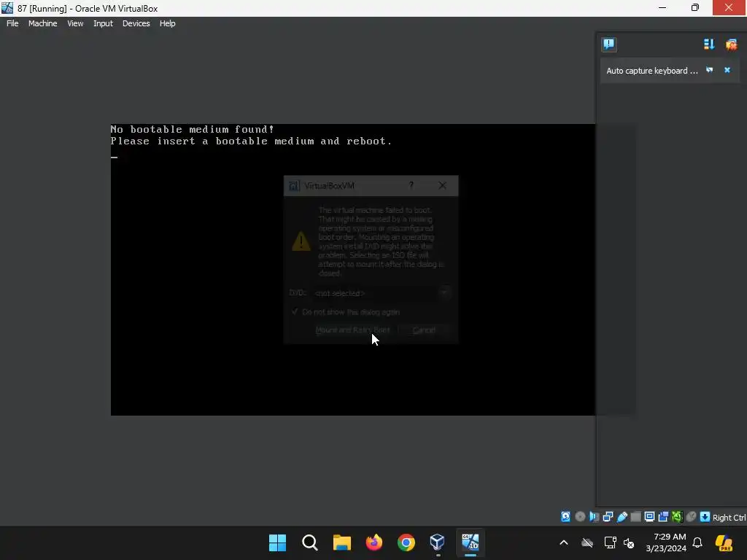
Task: Launch Firefox from the taskbar
Action: click(x=374, y=542)
